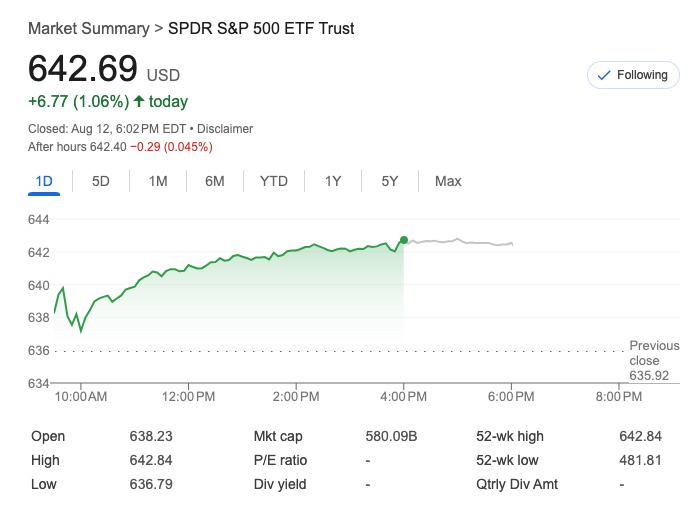The image size is (695, 510).
Task: Click the green 4:00 PM closing marker dot
Action: click(403, 240)
